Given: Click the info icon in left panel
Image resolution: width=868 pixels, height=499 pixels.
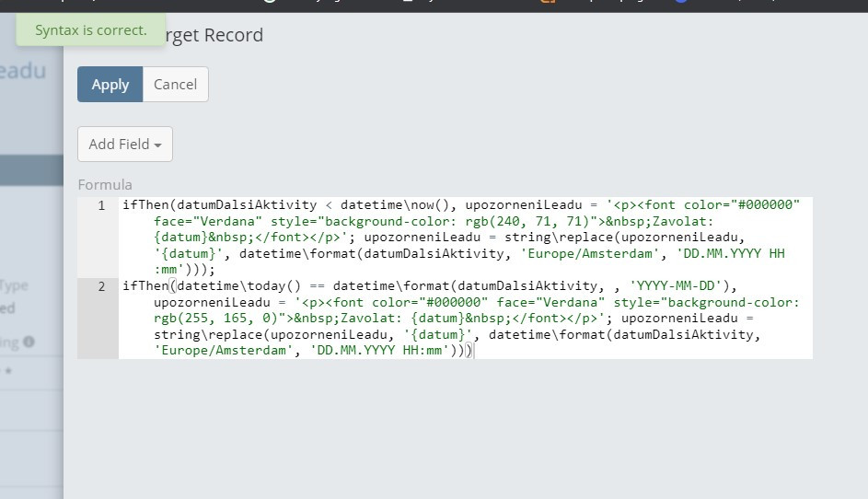Looking at the screenshot, I should 29,342.
